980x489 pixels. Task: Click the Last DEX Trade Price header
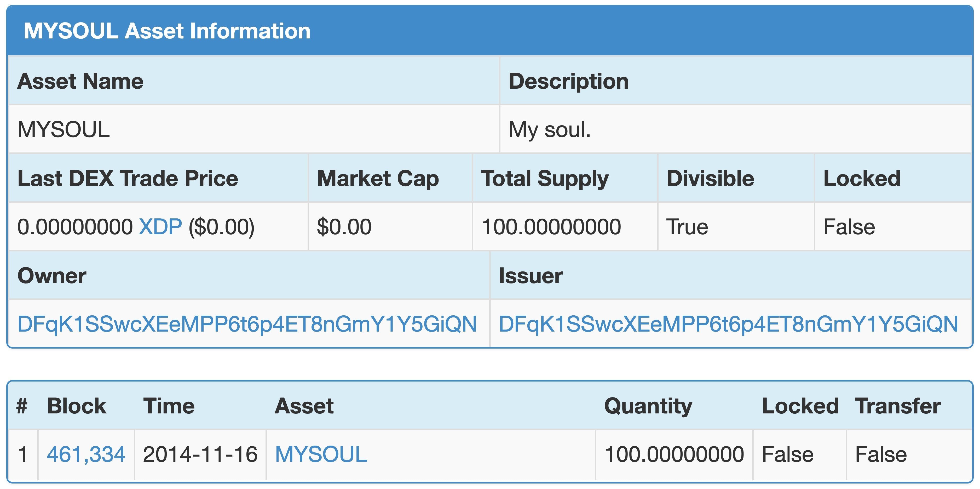(x=128, y=178)
